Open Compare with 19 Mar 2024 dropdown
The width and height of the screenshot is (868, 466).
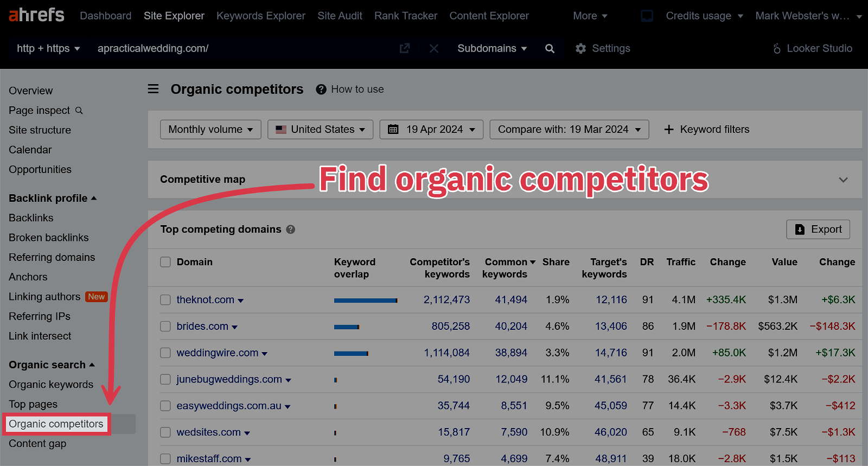(x=569, y=129)
